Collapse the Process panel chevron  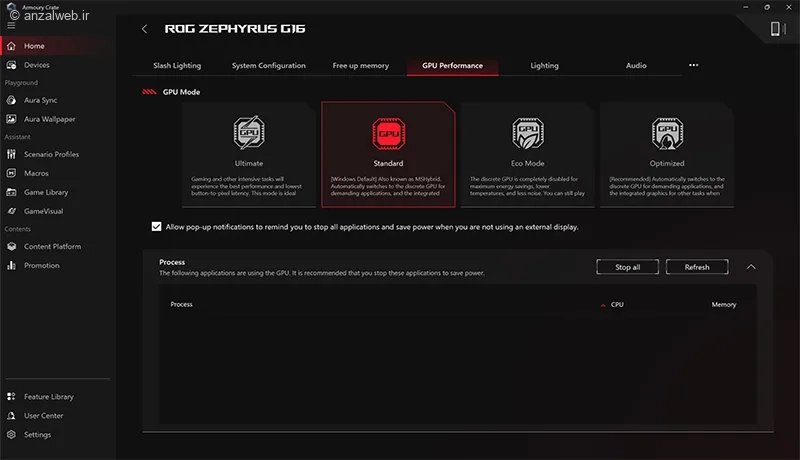[x=751, y=267]
